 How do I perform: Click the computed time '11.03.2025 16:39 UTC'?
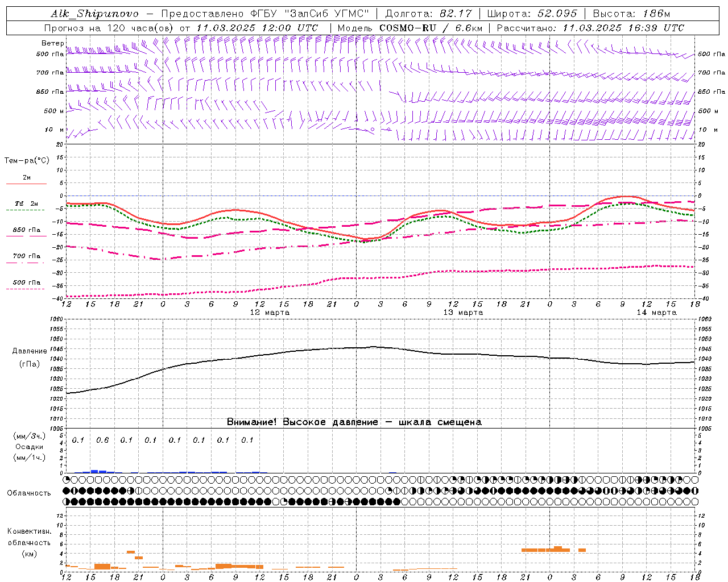coord(623,28)
